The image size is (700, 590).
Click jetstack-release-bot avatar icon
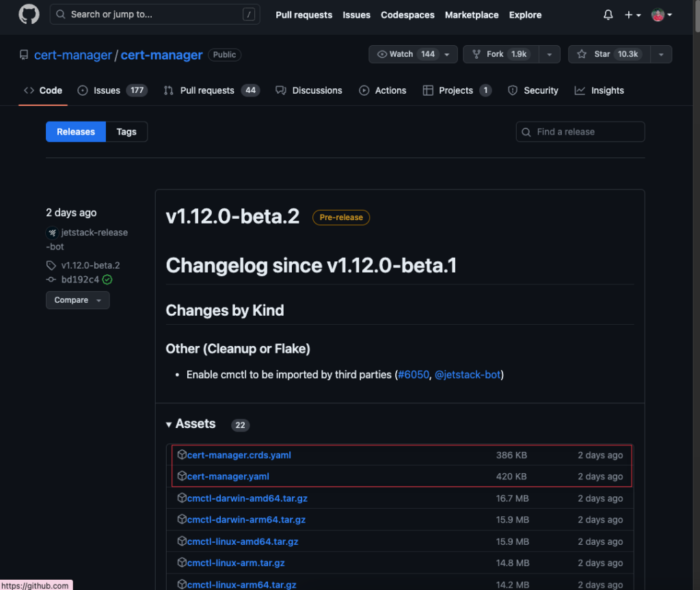52,232
